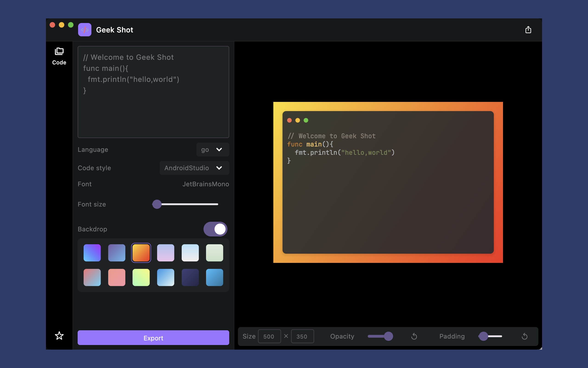Click the code preview image
The height and width of the screenshot is (368, 588).
tap(388, 182)
